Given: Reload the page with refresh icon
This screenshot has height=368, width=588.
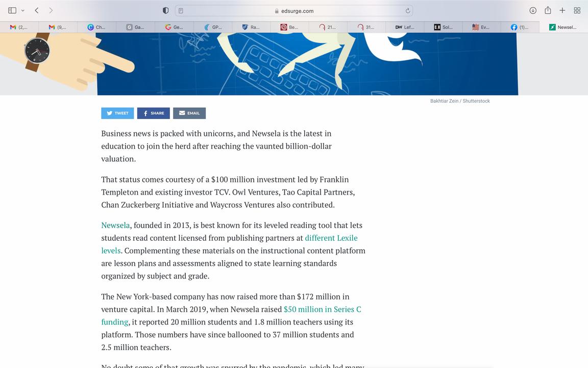Looking at the screenshot, I should tap(408, 11).
